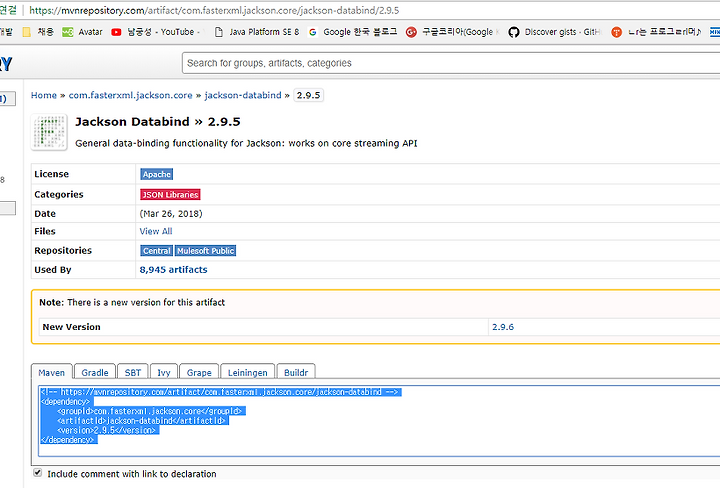Open the 채용 bookmark folder

click(38, 32)
